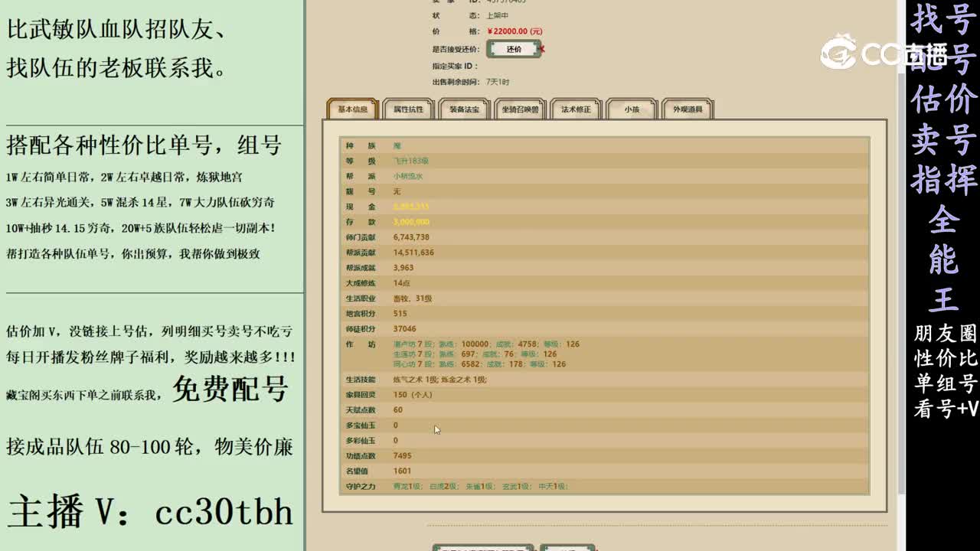Click the 师徒积分 value 37046
Viewport: 980px width, 551px height.
[x=404, y=329]
